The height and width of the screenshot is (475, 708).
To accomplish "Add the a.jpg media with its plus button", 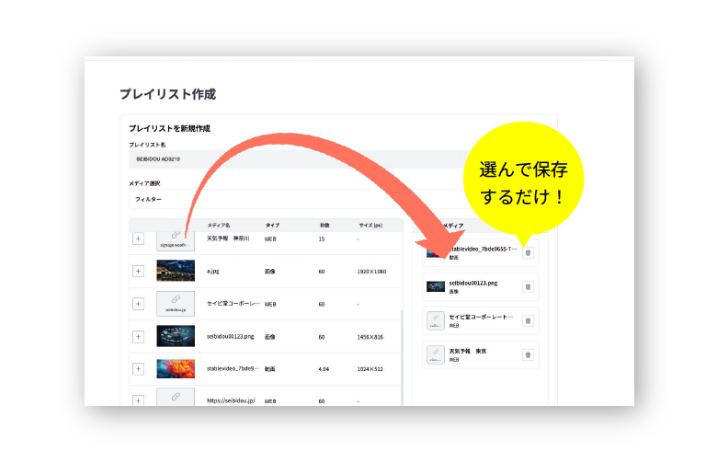I will click(x=138, y=271).
